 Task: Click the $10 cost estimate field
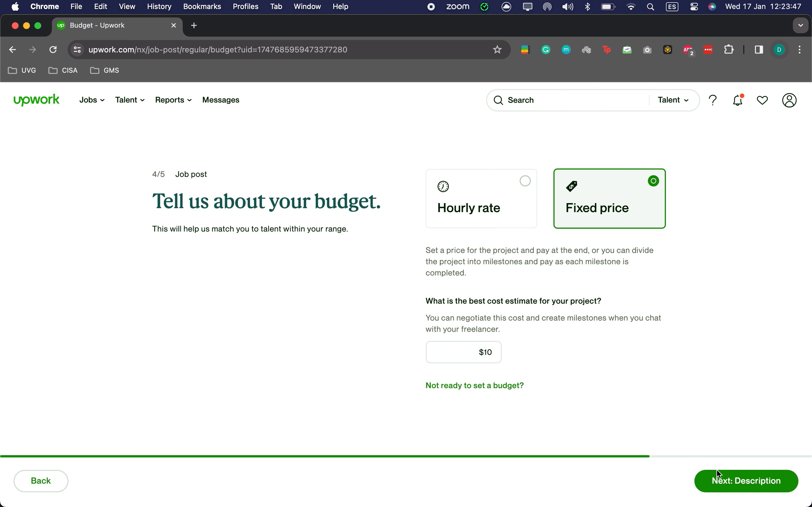click(464, 352)
